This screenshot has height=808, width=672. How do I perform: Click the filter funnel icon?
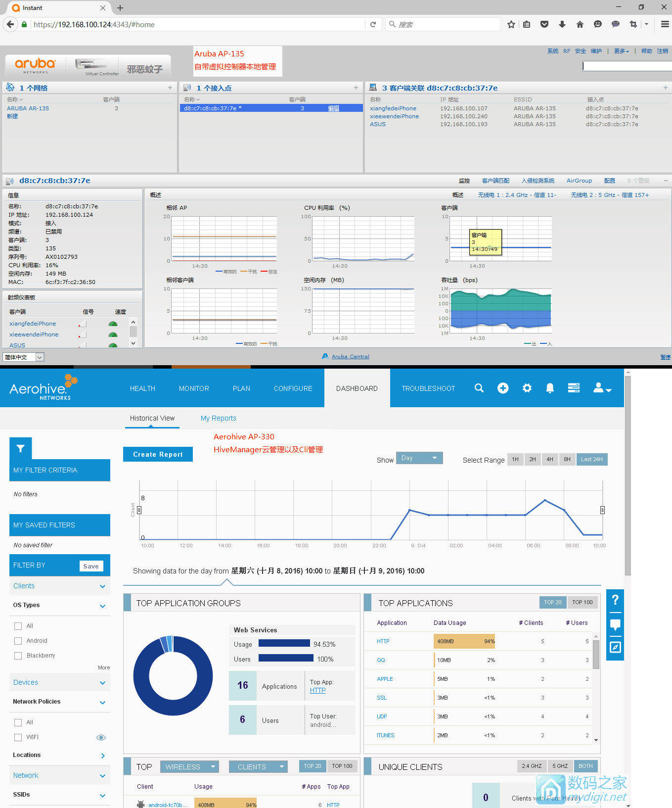(x=20, y=448)
